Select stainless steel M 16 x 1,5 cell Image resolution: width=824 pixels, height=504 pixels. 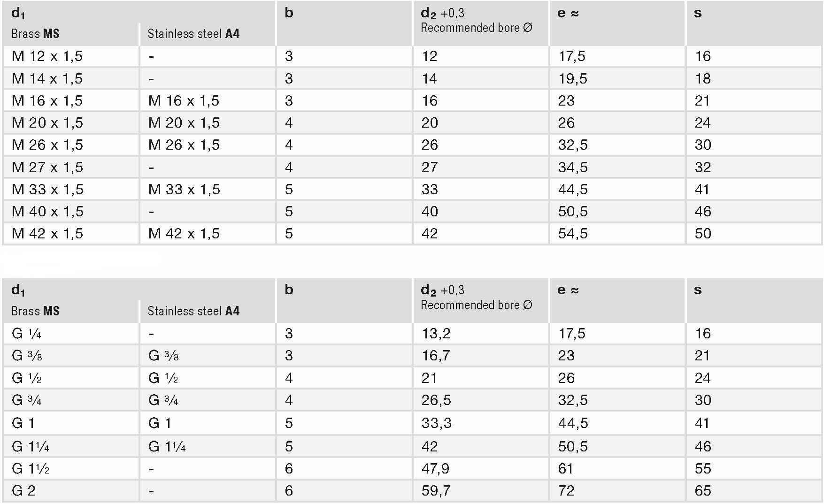pyautogui.click(x=208, y=100)
